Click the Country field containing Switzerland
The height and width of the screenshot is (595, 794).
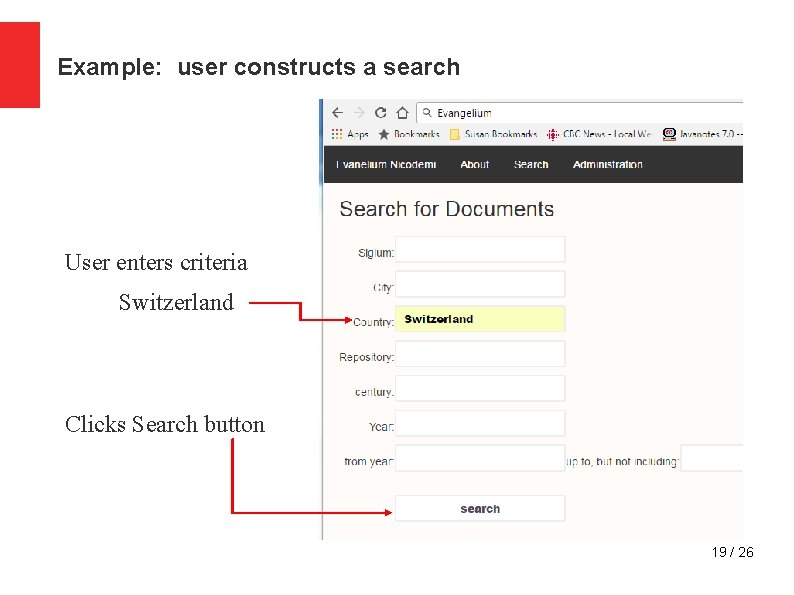pos(480,319)
